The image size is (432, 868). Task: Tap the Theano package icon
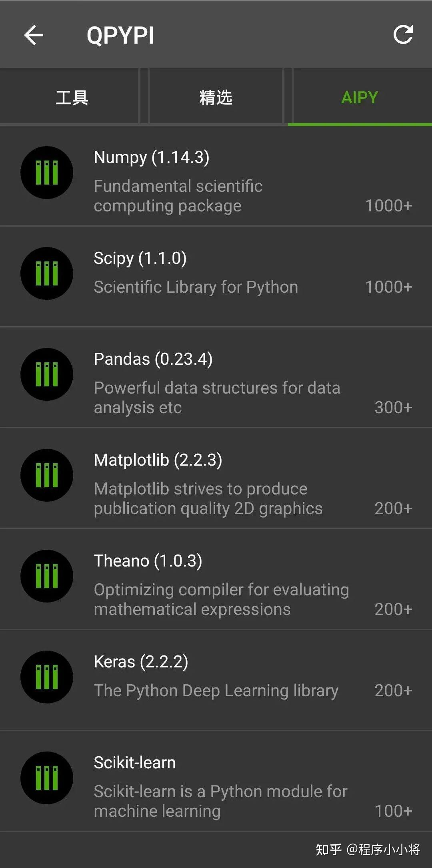click(x=47, y=576)
